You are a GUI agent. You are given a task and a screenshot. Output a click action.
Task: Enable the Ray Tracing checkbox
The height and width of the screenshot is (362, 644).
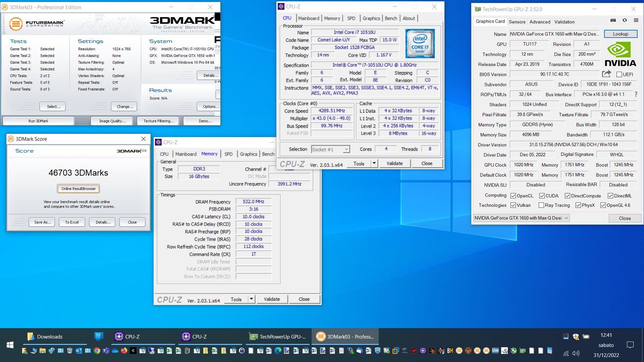point(541,205)
